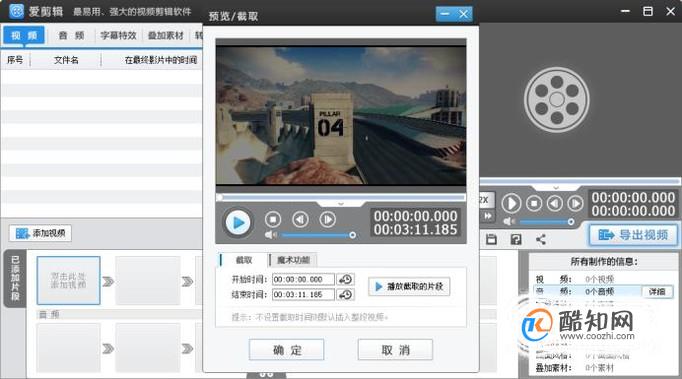Step forward one frame in preview dialog
Viewport: 682px width, 379px height.
tap(328, 220)
